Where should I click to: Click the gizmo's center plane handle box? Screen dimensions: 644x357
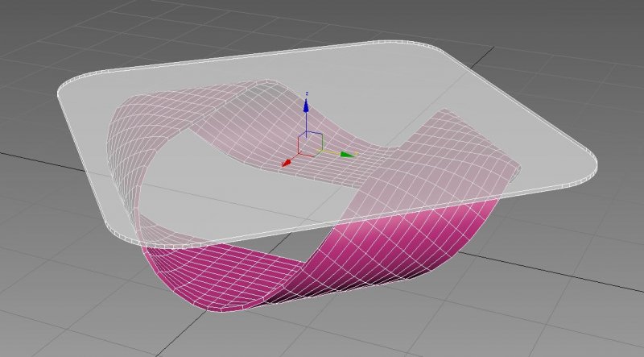310,144
